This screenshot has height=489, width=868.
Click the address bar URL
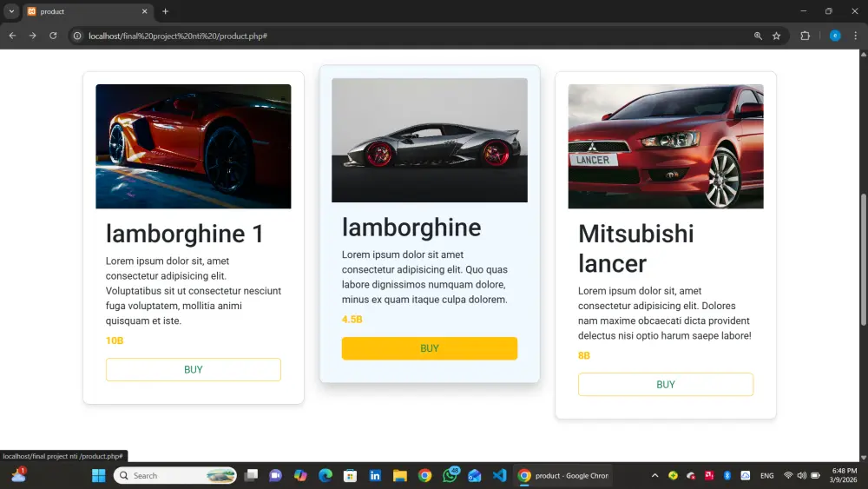pyautogui.click(x=178, y=36)
